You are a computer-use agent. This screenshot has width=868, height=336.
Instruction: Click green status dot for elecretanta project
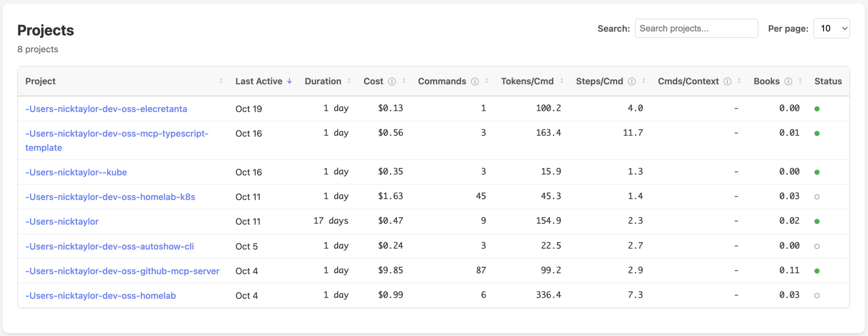pos(817,109)
